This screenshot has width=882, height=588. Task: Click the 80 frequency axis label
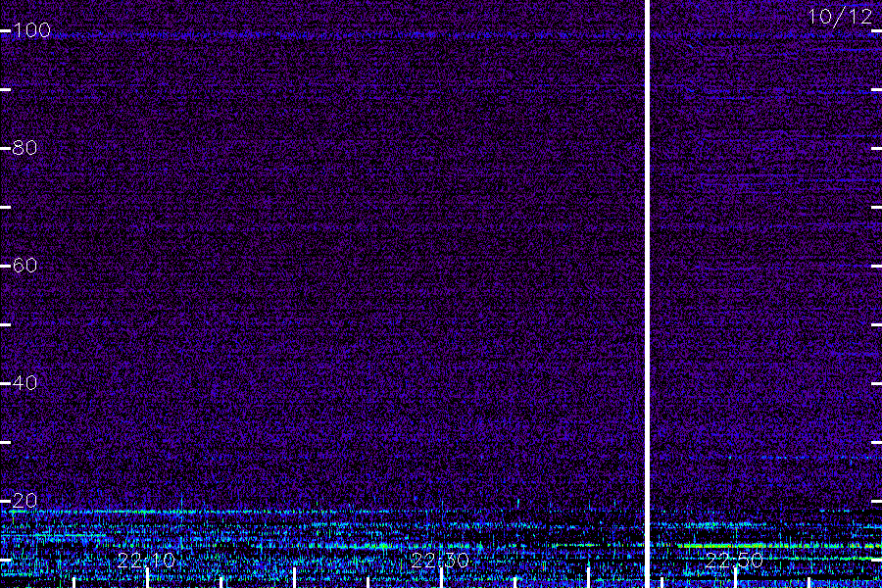[24, 148]
